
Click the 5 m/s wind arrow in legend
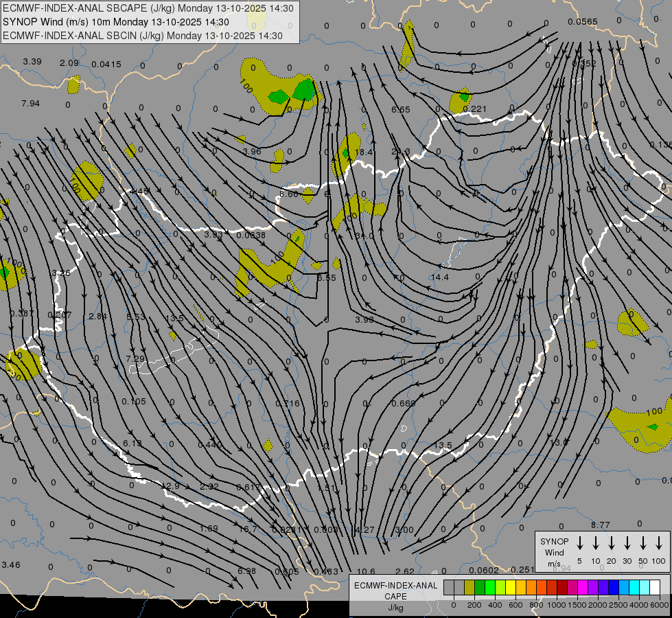tap(580, 543)
